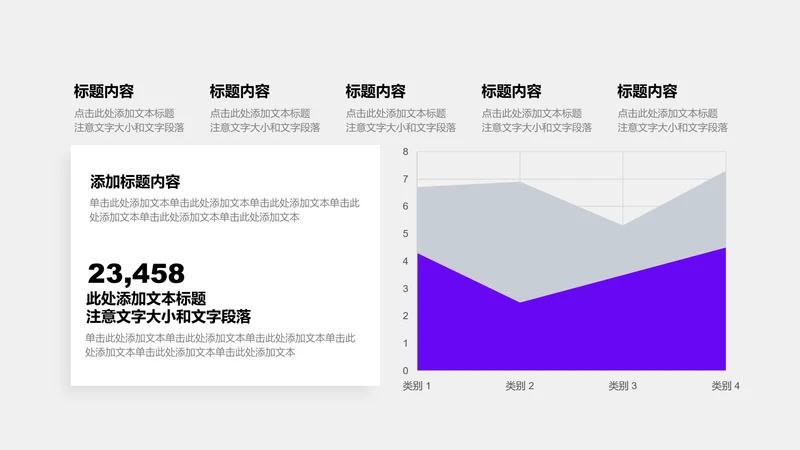Select the y-axis value 8

406,152
